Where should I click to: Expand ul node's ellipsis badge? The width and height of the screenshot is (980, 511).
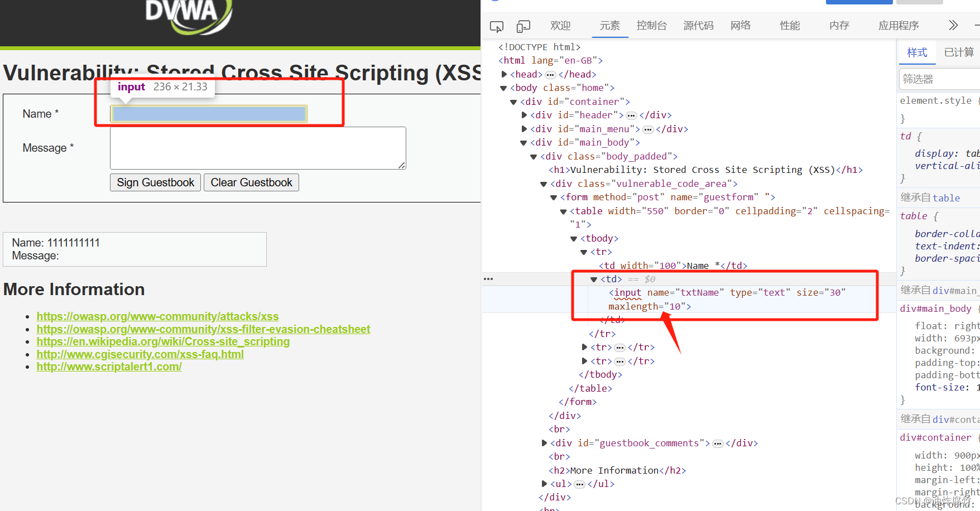coord(580,484)
